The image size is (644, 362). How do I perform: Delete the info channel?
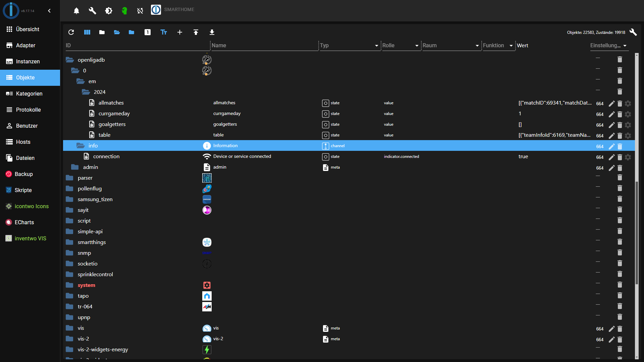coord(620,146)
